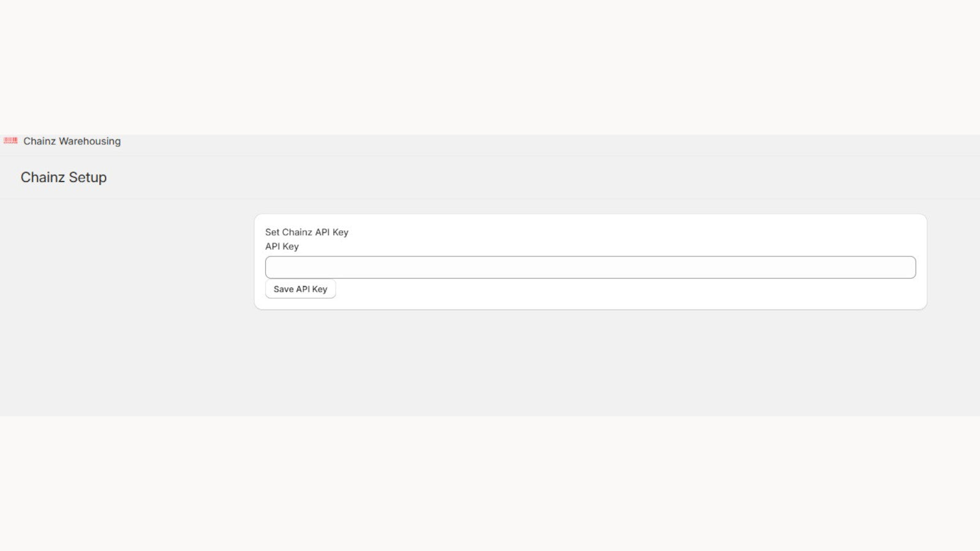Select the red barcode-style app icon
The image size is (980, 551).
pos(10,141)
